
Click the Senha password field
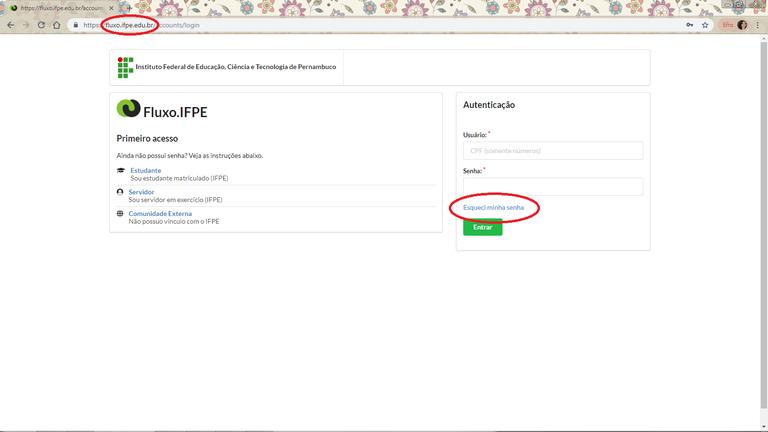click(553, 187)
